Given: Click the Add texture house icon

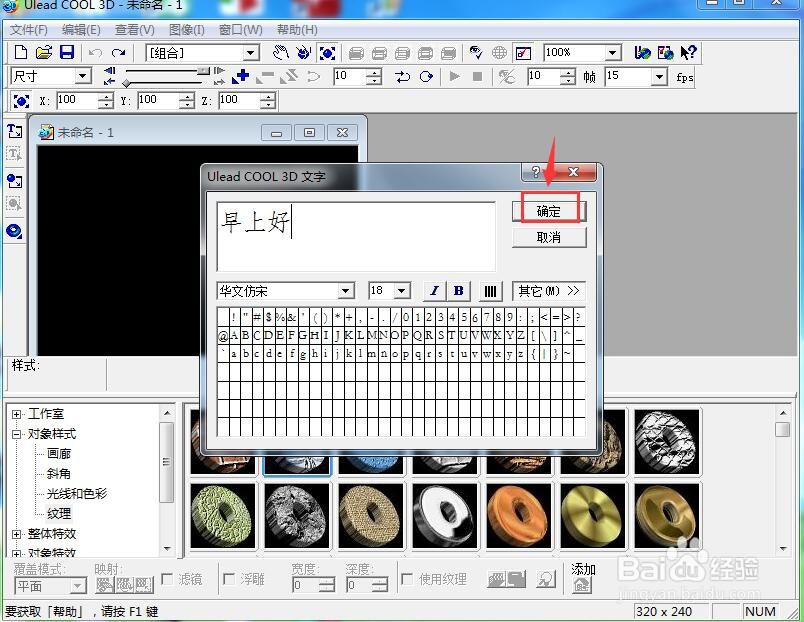Looking at the screenshot, I should (x=581, y=585).
